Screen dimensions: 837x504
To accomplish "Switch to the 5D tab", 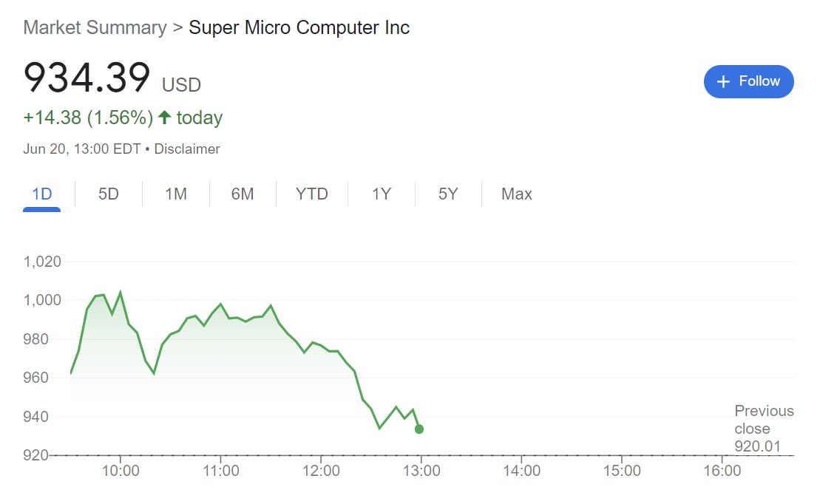I will [x=108, y=194].
